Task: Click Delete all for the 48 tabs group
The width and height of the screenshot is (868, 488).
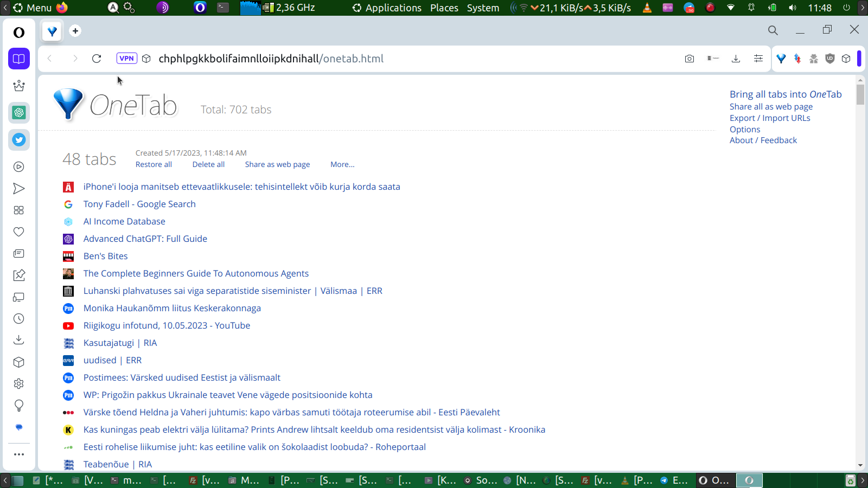Action: coord(208,164)
